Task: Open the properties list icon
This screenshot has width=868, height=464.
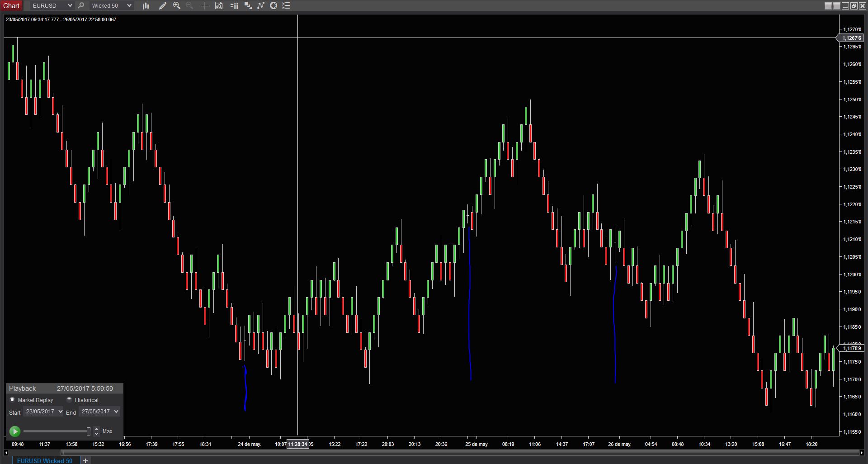Action: click(286, 5)
